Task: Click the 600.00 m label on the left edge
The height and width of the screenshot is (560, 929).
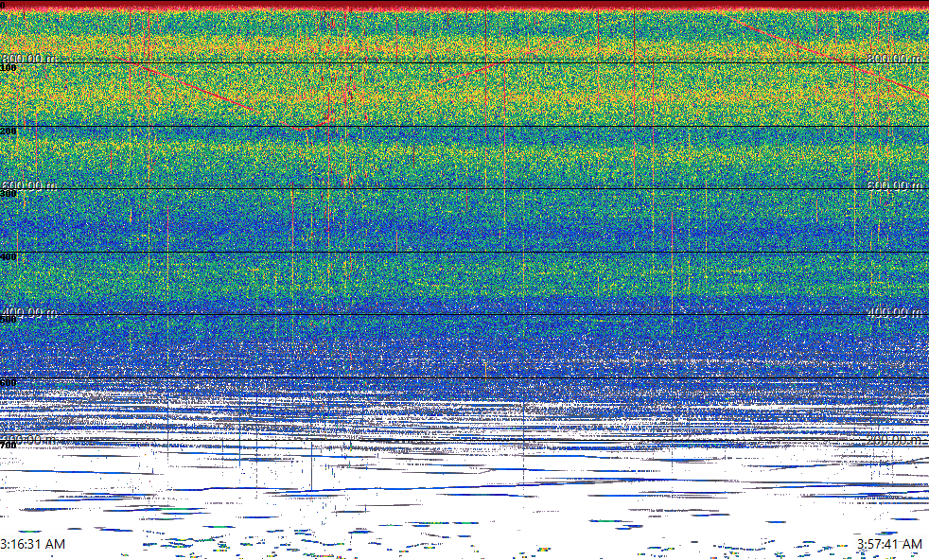Action: 29,184
